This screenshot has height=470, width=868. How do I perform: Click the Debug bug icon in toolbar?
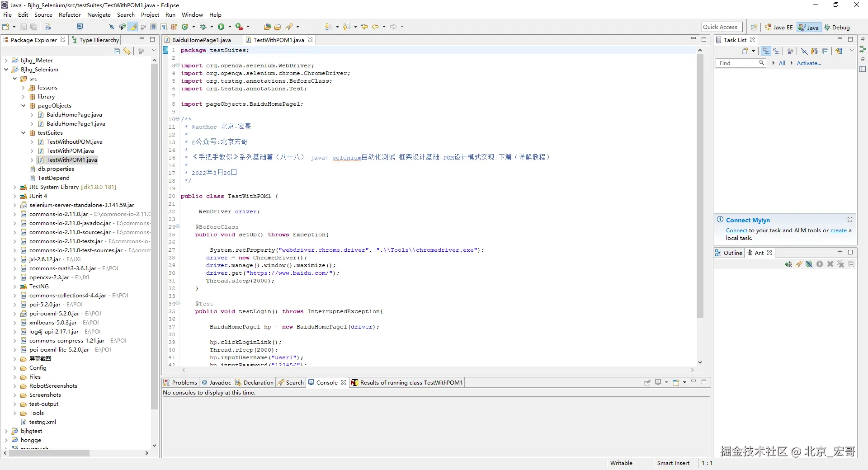(203, 27)
